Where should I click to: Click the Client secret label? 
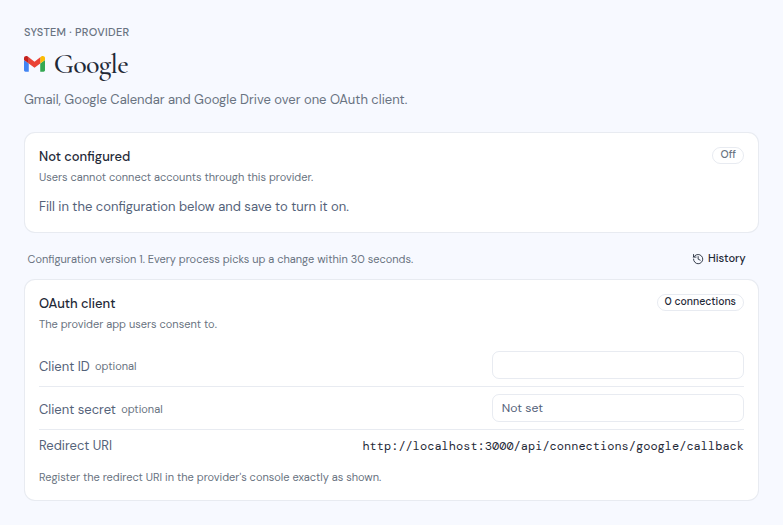tap(77, 409)
